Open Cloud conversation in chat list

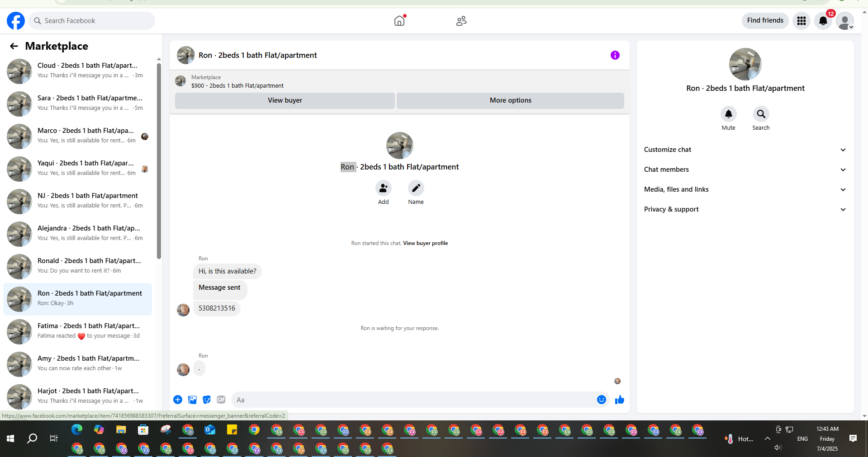[77, 71]
